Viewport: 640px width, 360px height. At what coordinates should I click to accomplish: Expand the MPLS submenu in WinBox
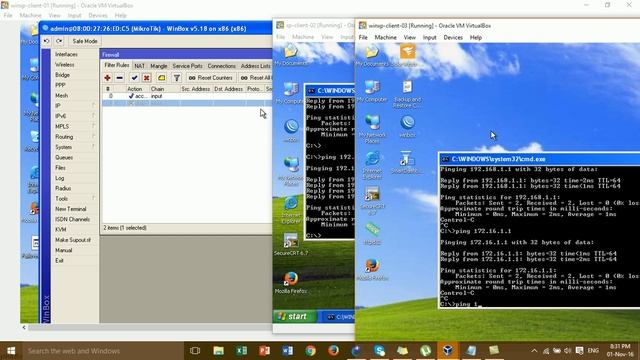[75, 127]
